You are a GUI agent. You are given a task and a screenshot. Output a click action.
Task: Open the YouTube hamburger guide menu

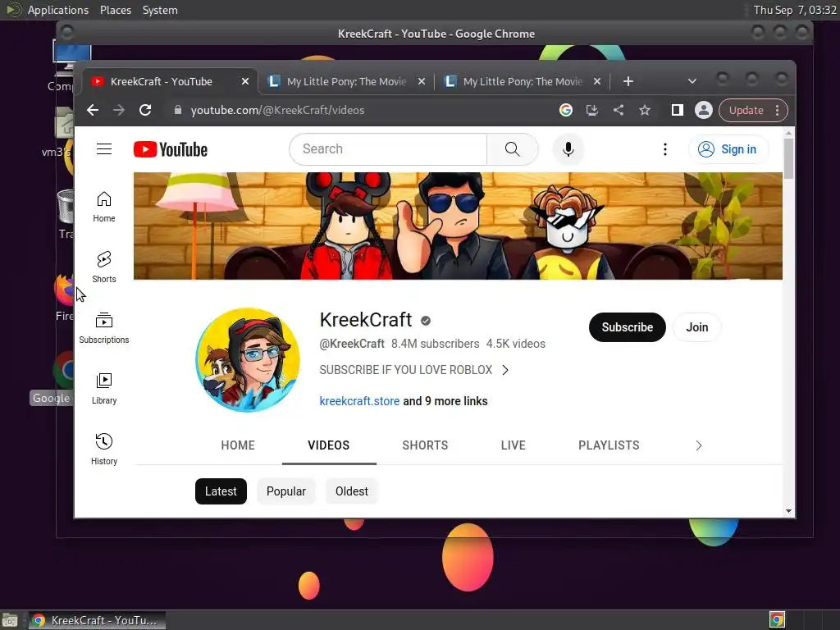click(104, 149)
